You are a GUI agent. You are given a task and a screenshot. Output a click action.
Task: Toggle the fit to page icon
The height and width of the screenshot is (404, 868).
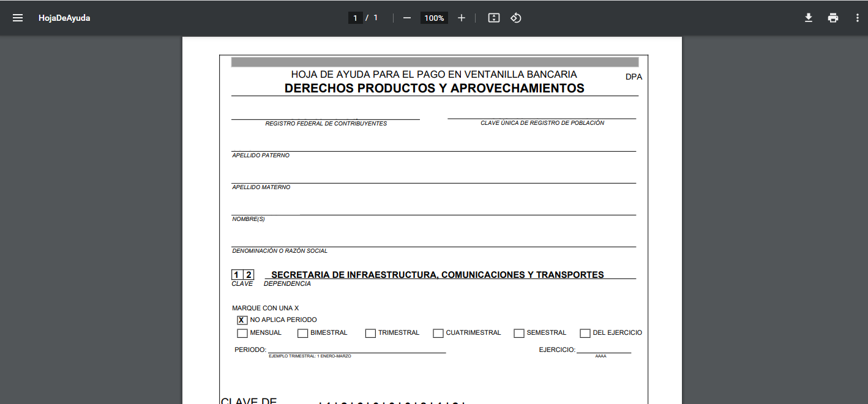coord(494,18)
